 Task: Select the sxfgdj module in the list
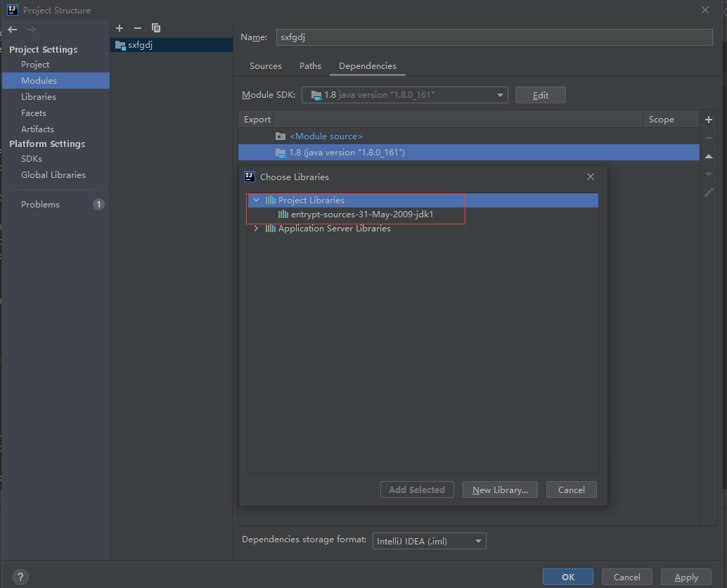coord(172,45)
